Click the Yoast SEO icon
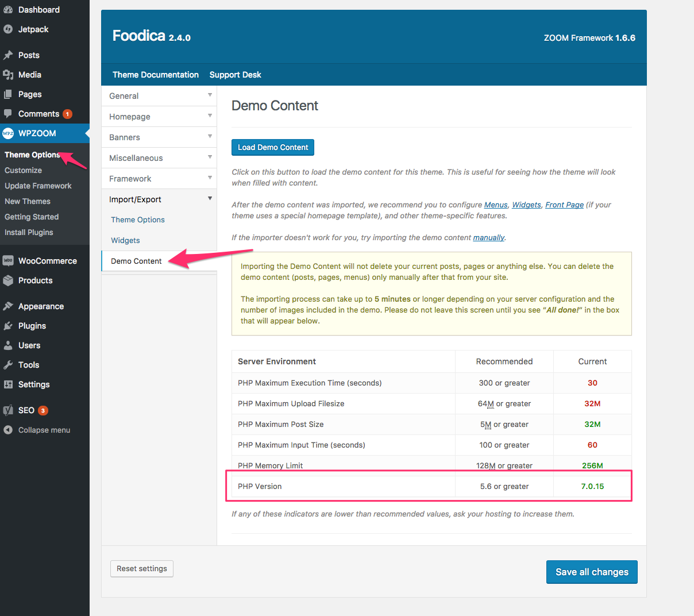The image size is (694, 616). point(8,410)
